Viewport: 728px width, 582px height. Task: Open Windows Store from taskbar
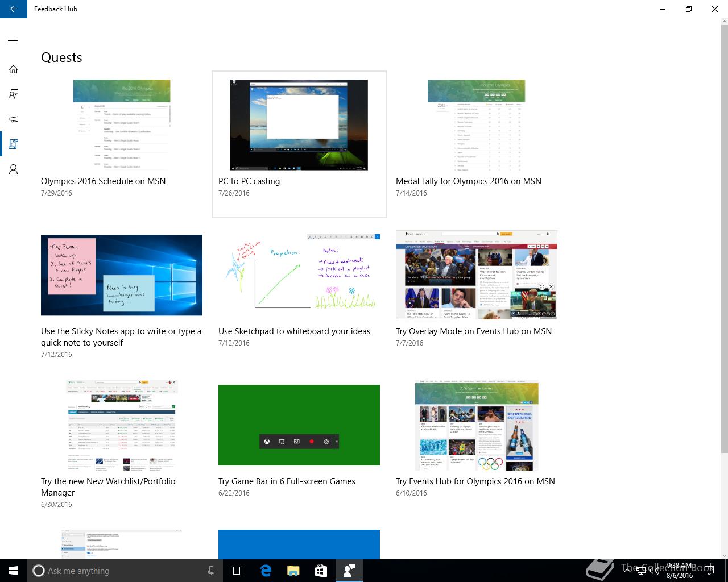point(321,571)
